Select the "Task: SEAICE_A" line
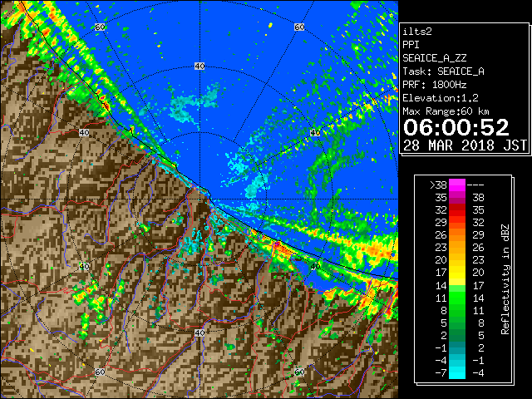532x399 pixels. pos(443,71)
